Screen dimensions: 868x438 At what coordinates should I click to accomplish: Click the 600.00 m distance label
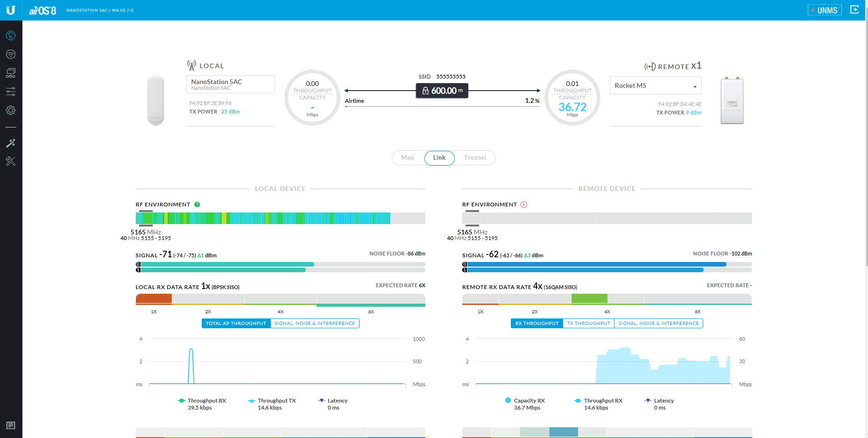coord(442,91)
